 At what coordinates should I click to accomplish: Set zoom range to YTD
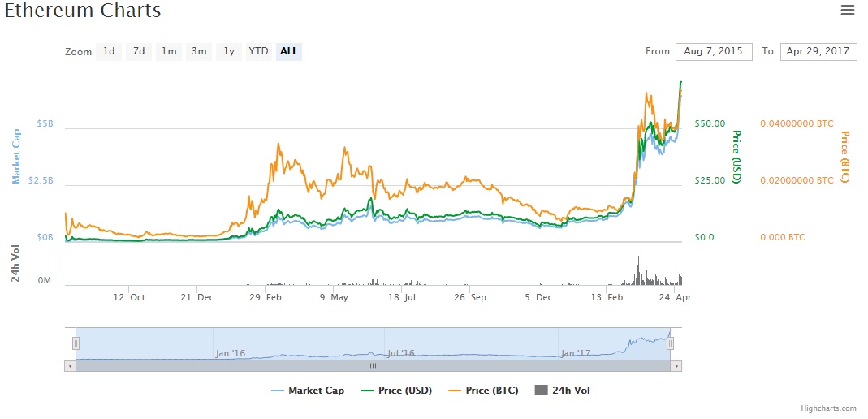click(x=258, y=51)
